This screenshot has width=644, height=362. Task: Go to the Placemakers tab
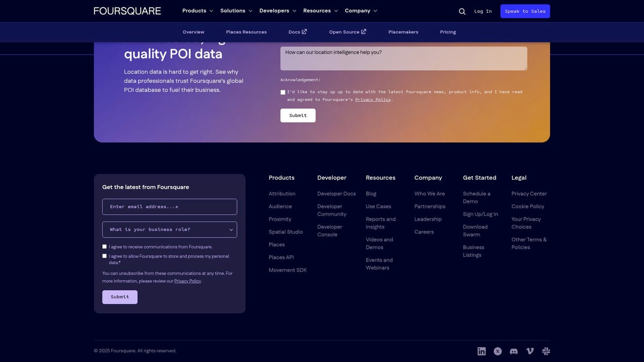click(x=403, y=32)
